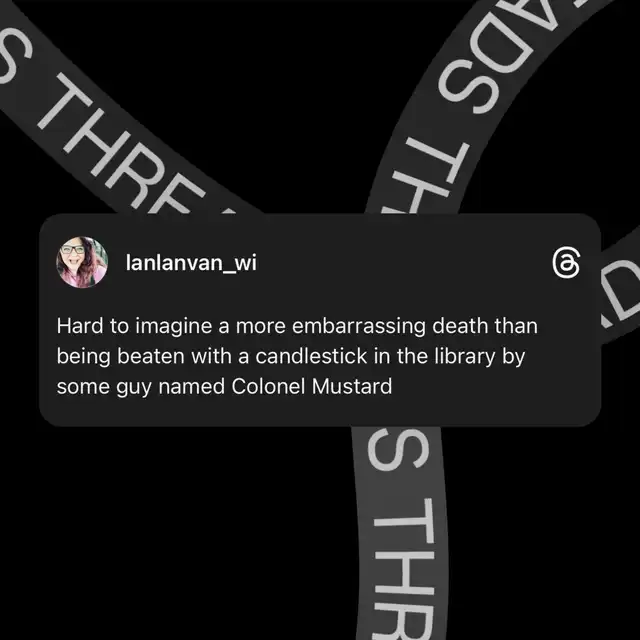The width and height of the screenshot is (640, 640).
Task: Click the word "beaten" in second line
Action: tap(151, 356)
